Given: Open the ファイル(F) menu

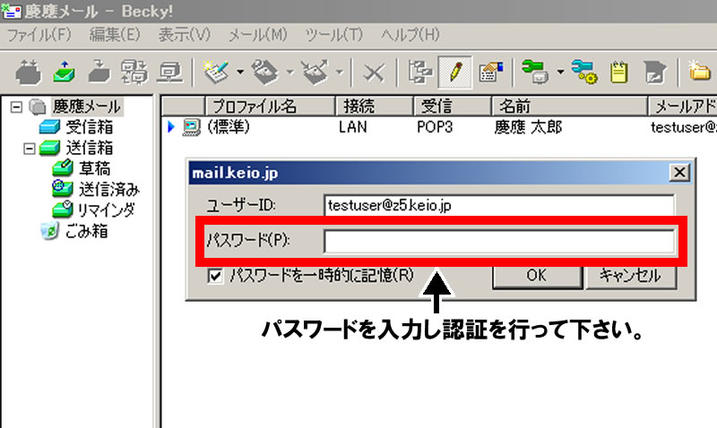Looking at the screenshot, I should click(x=40, y=35).
